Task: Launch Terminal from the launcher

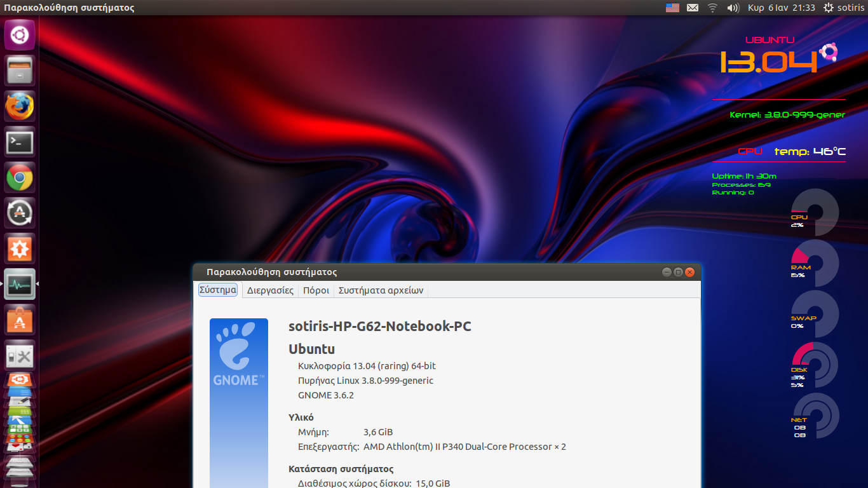Action: [20, 142]
